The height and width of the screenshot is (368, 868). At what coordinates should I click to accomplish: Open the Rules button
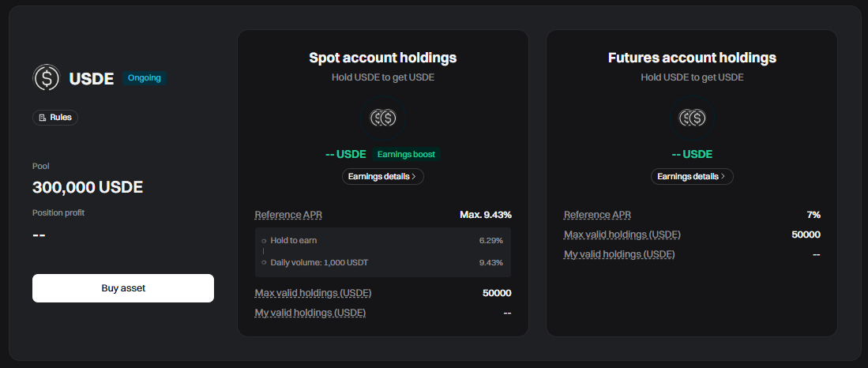(x=55, y=117)
